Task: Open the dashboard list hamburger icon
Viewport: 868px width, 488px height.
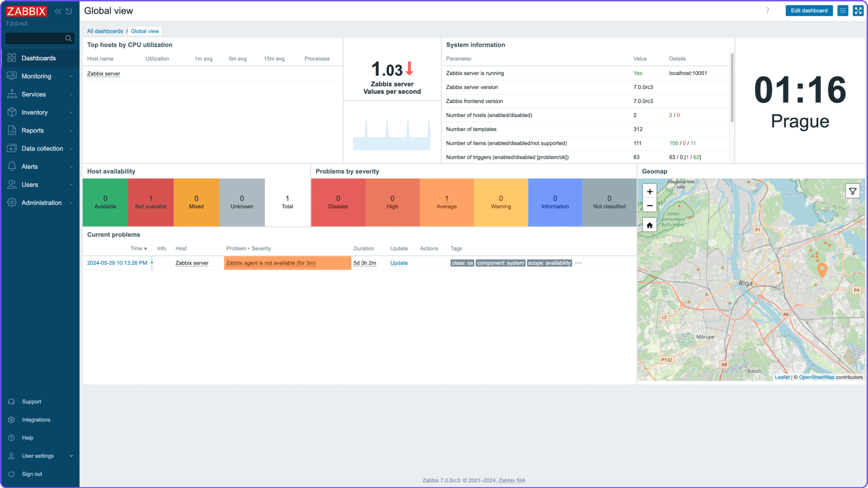Action: click(842, 10)
